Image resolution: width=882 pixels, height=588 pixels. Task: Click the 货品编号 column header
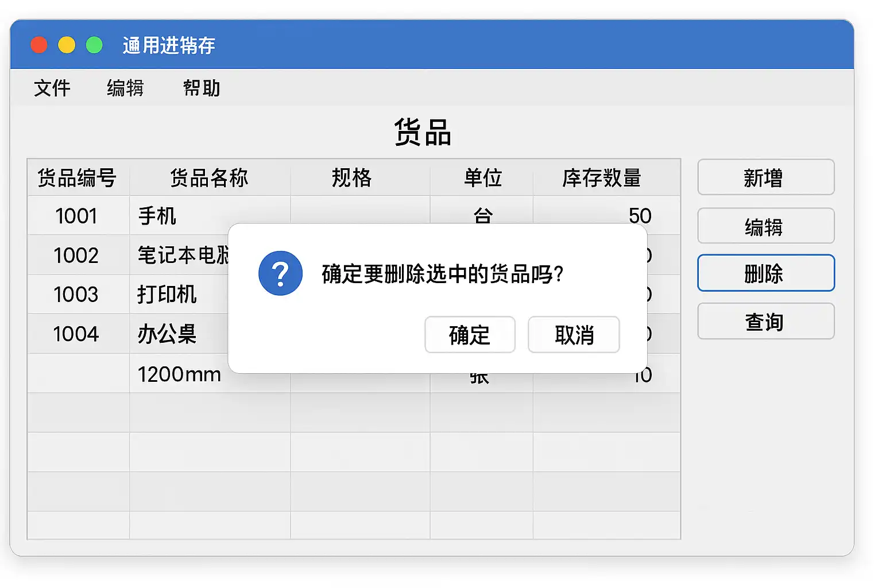[78, 178]
